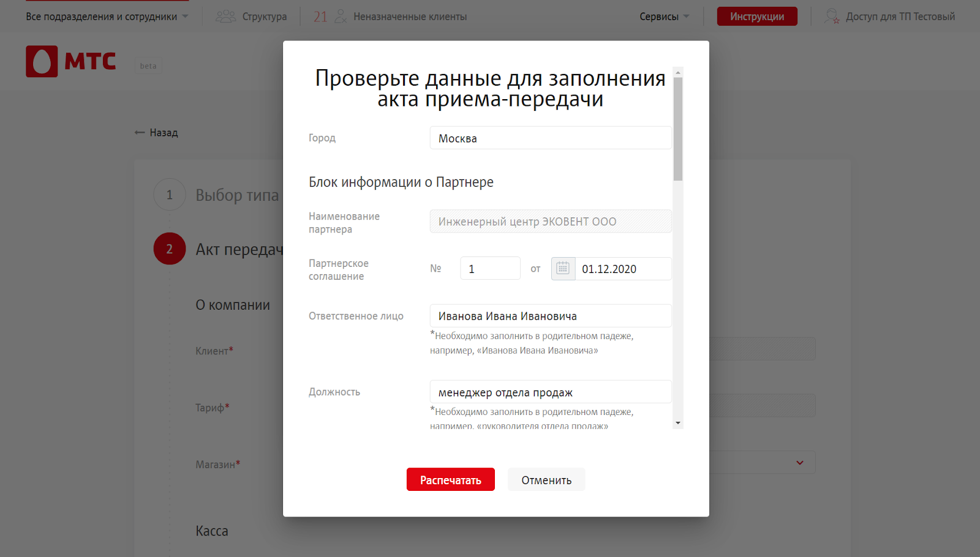Click Отменить button

click(x=546, y=480)
